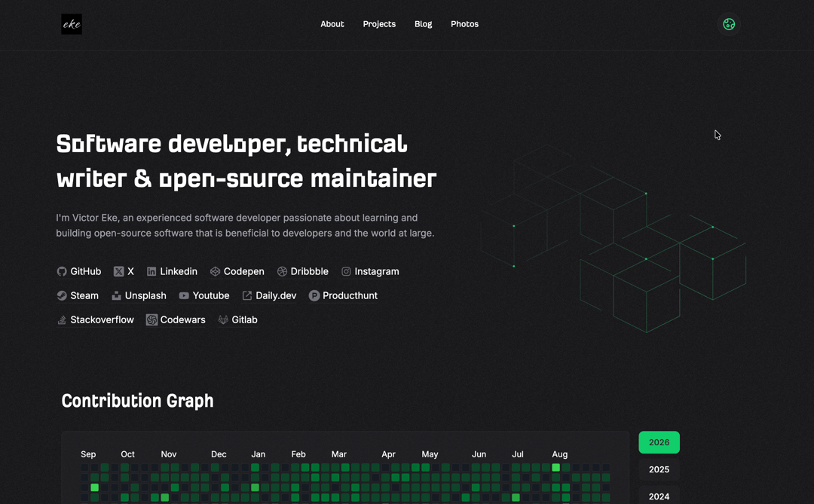Follow the Daily.dev link
This screenshot has height=504, width=814.
269,295
